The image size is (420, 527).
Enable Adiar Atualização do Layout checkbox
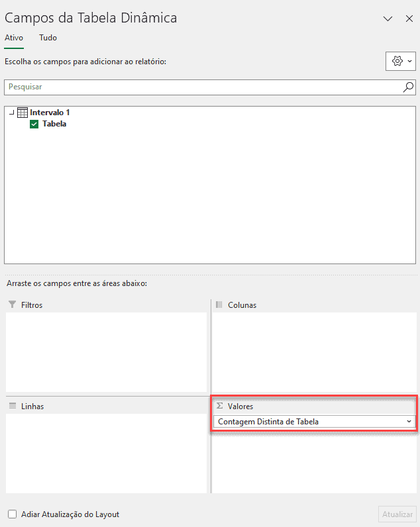[12, 514]
